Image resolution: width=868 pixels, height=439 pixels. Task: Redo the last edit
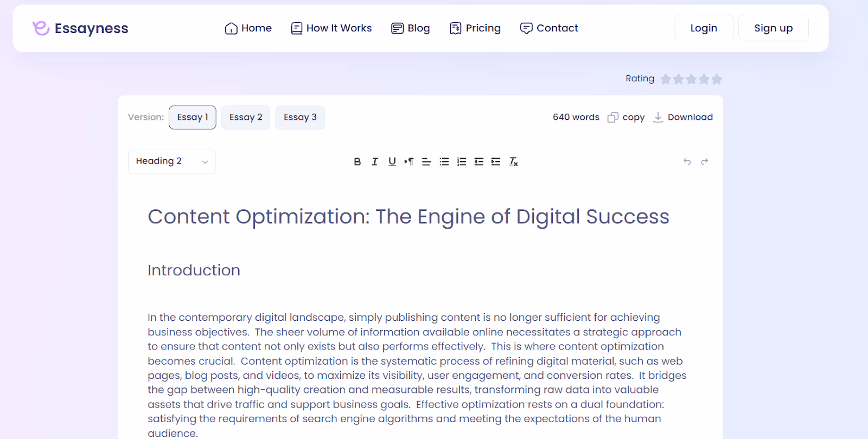[705, 162]
